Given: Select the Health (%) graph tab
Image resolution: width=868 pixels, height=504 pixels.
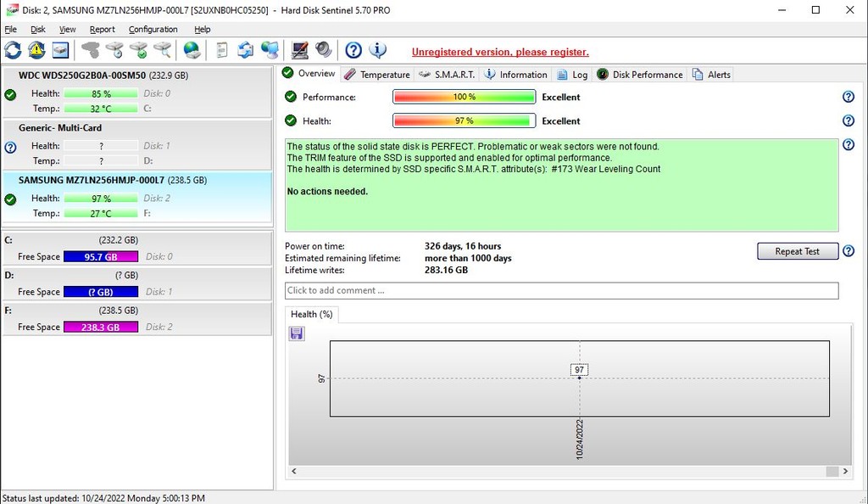Looking at the screenshot, I should (312, 314).
